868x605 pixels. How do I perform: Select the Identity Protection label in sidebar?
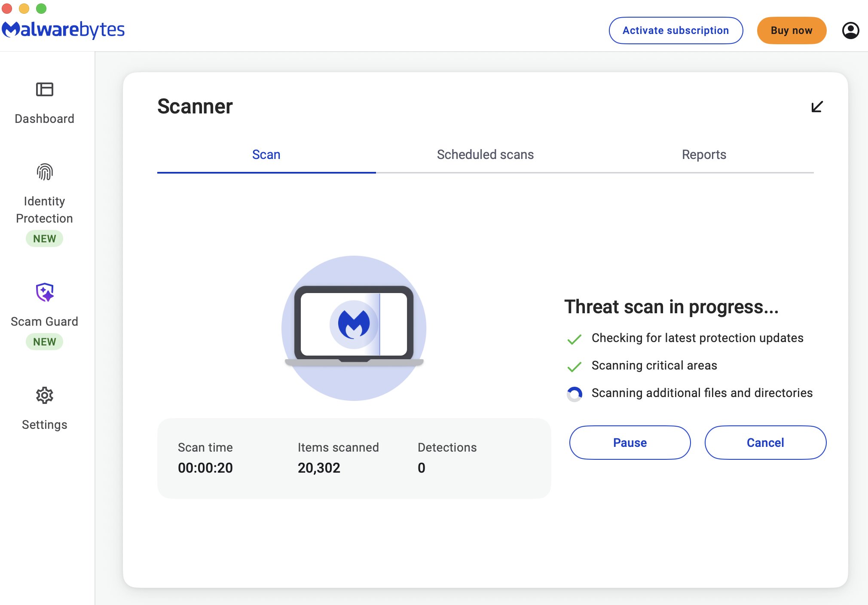coord(45,210)
